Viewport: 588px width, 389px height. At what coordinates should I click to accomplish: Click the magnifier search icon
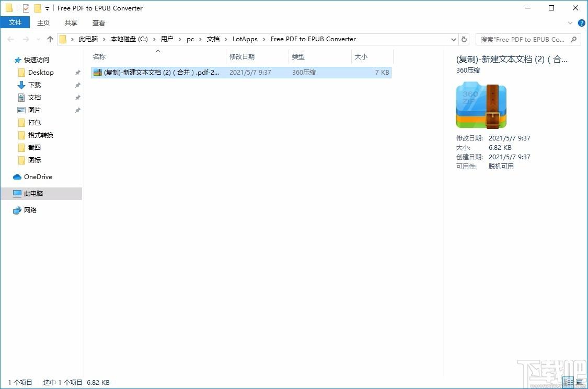(573, 39)
